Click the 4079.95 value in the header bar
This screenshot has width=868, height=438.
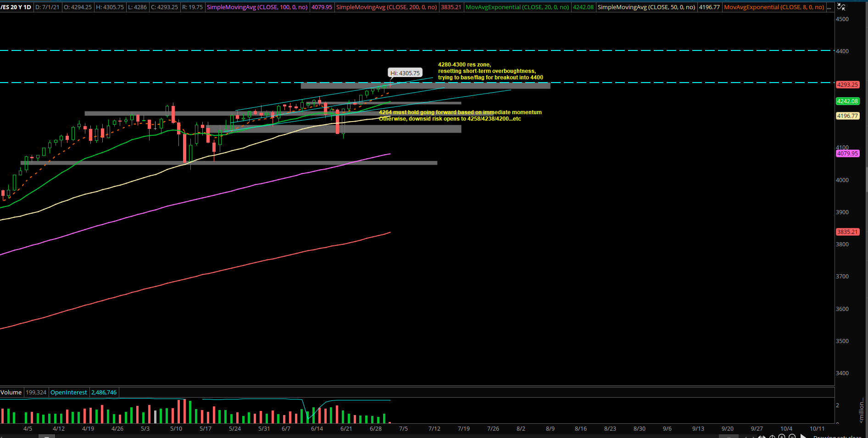[322, 7]
